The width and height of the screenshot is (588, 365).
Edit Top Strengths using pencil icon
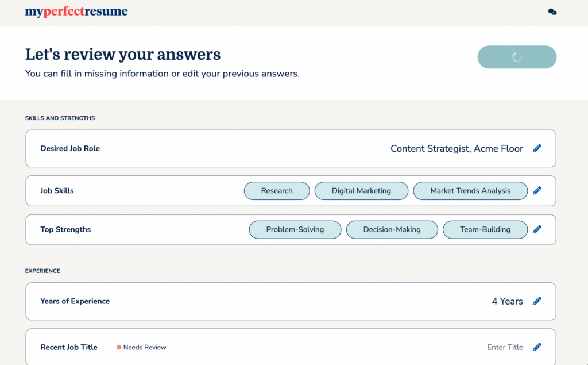tap(537, 229)
